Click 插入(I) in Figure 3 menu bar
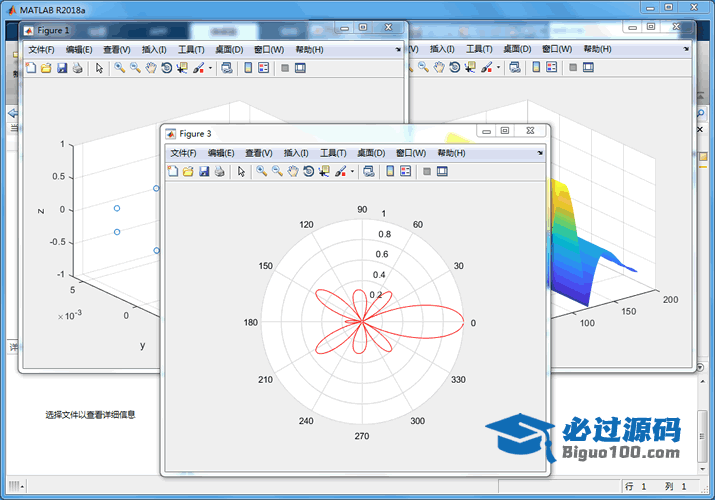Image resolution: width=715 pixels, height=500 pixels. (x=297, y=153)
